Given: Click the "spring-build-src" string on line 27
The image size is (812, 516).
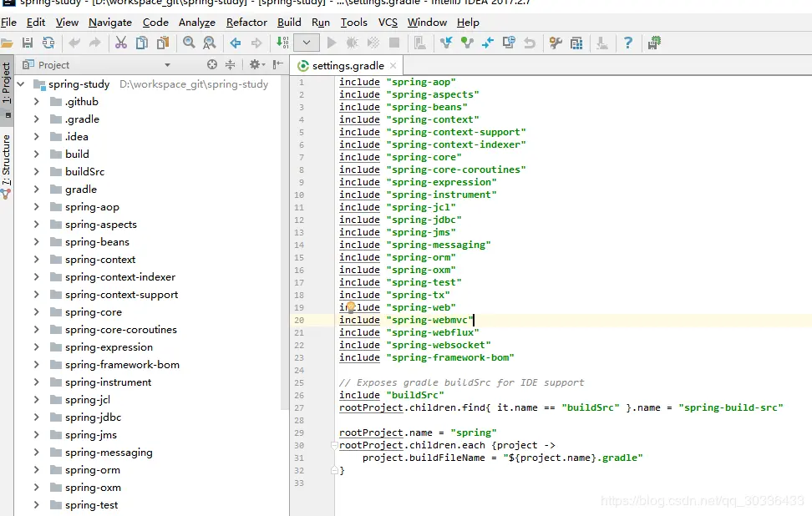Looking at the screenshot, I should 731,407.
